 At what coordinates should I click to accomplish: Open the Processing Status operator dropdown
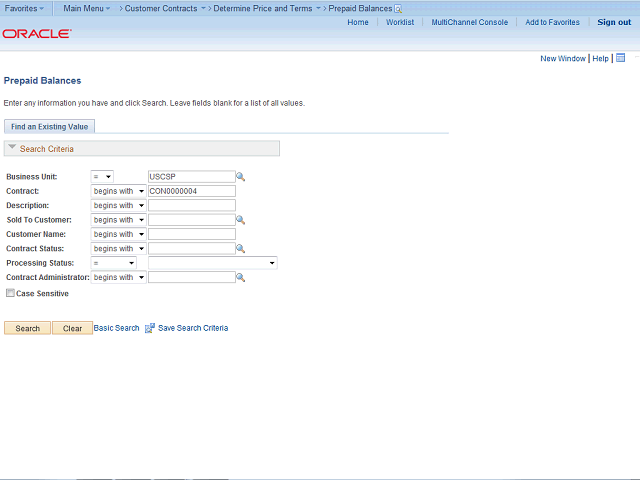click(113, 263)
